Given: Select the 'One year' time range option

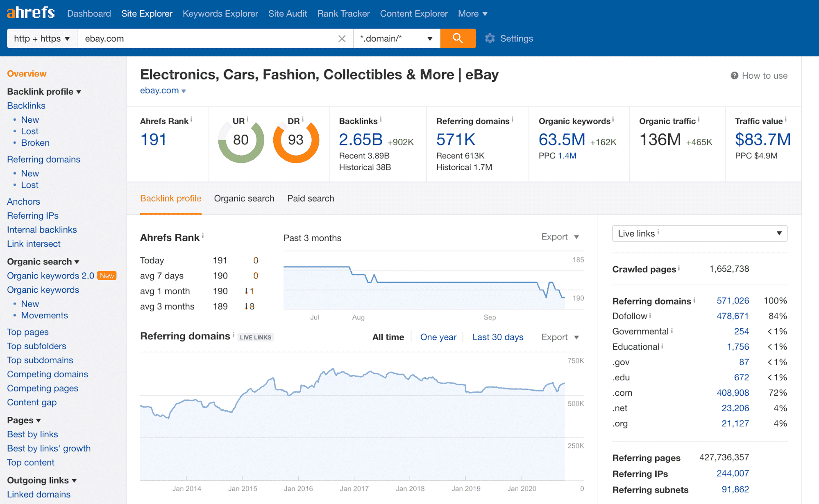Looking at the screenshot, I should click(438, 337).
